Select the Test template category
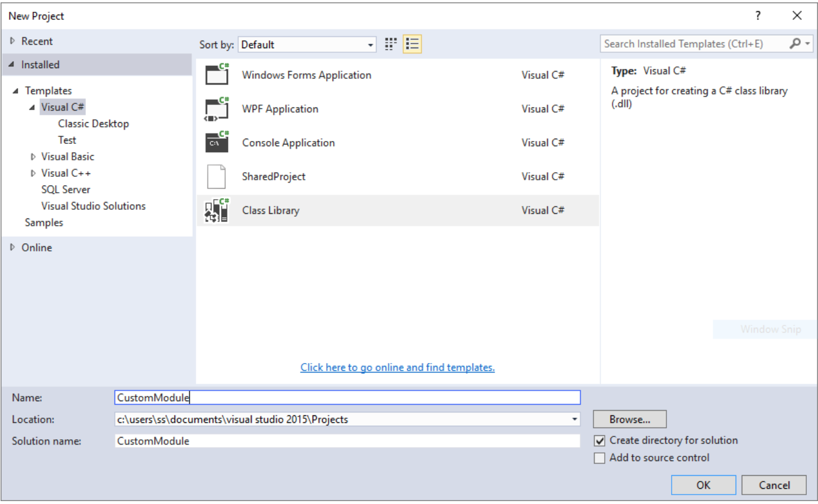 point(67,140)
